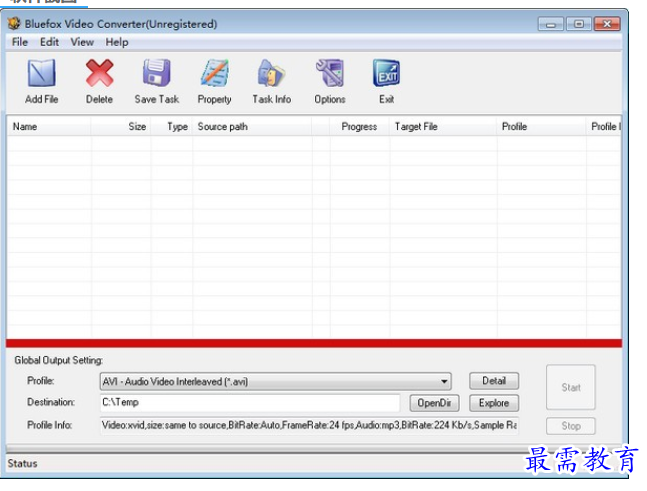The width and height of the screenshot is (647, 491).
Task: Open the File menu
Action: (20, 42)
